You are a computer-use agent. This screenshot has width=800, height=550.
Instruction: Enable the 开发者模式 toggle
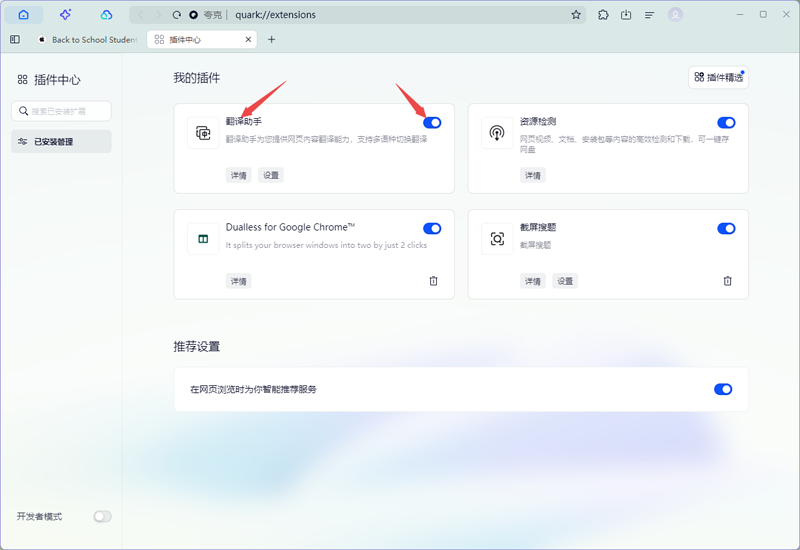[x=102, y=516]
